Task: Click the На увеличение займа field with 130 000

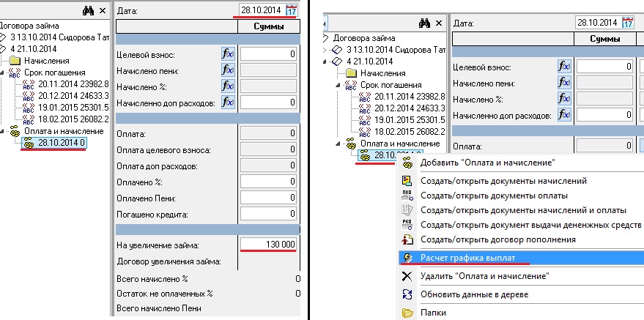Action: tap(268, 244)
